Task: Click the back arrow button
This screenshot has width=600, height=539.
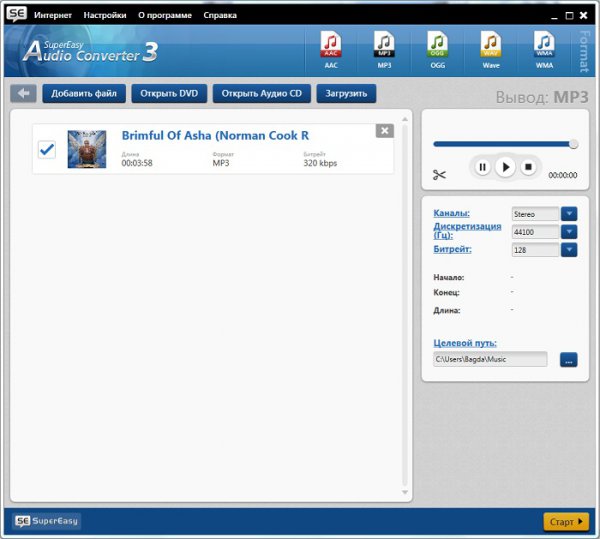Action: coord(23,93)
